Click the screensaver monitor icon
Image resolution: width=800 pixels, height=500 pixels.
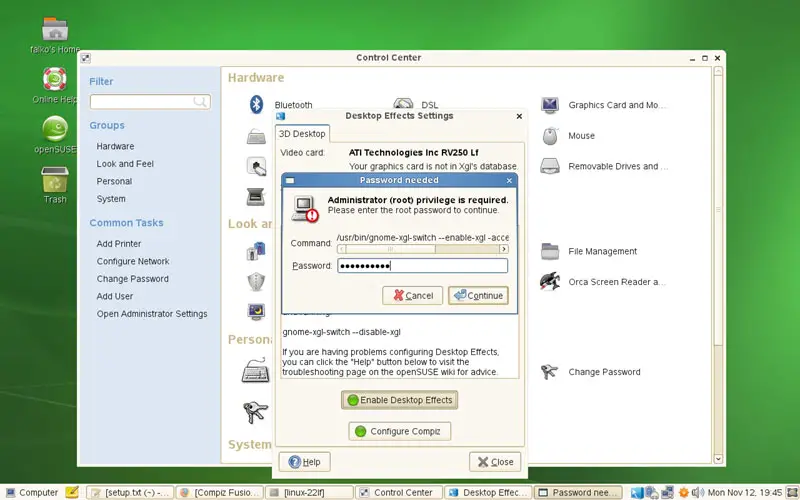pyautogui.click(x=256, y=311)
